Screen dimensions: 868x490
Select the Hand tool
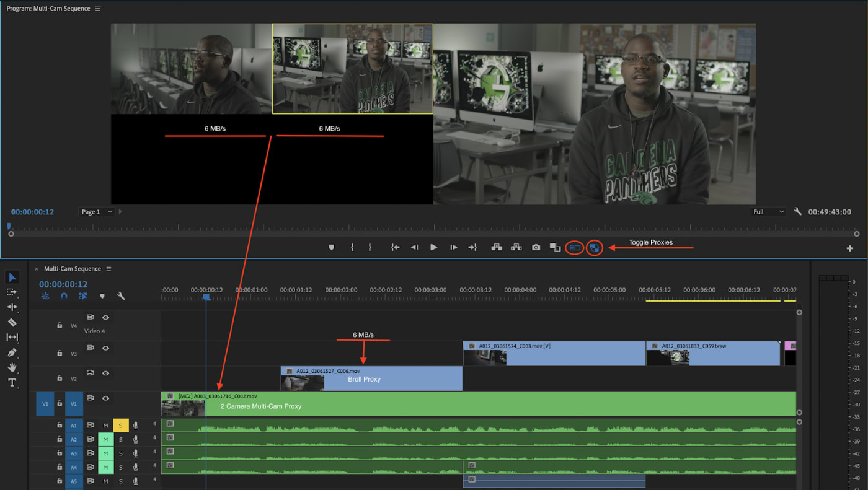[13, 367]
